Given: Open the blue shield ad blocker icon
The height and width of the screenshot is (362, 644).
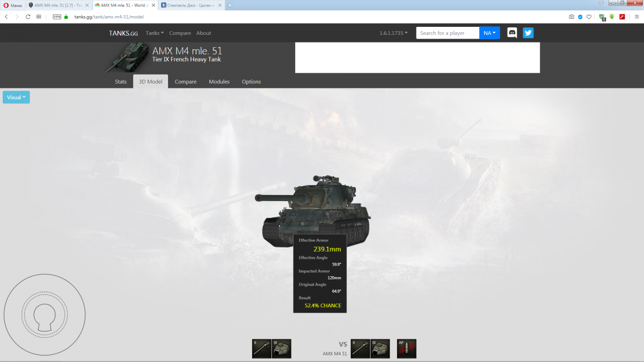Looking at the screenshot, I should pyautogui.click(x=580, y=17).
